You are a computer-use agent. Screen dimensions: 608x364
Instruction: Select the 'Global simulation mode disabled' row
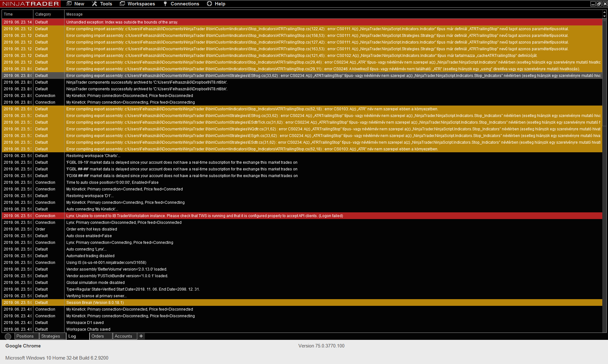[302, 283]
